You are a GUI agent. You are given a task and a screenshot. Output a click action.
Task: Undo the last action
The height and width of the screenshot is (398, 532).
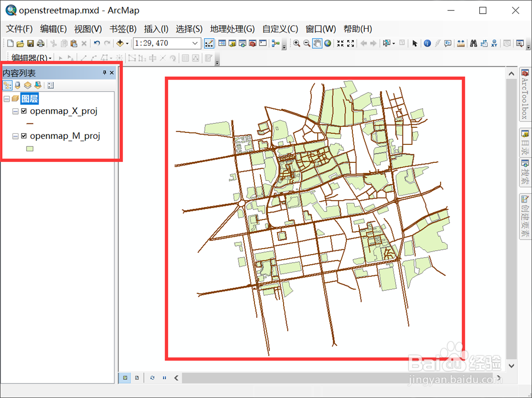97,43
